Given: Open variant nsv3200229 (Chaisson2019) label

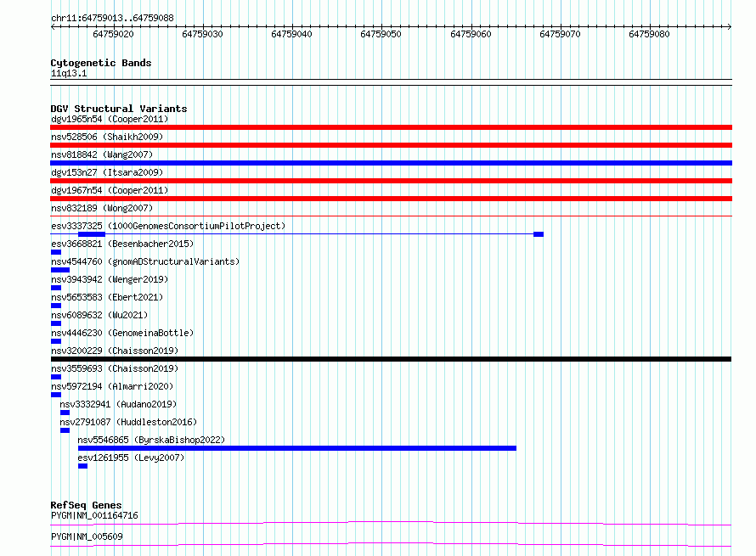Looking at the screenshot, I should pyautogui.click(x=115, y=351).
